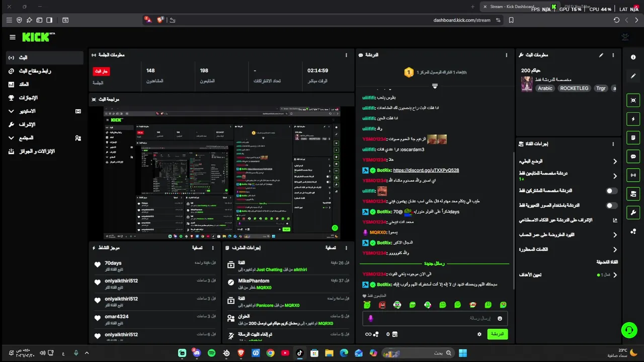Toggle chat panel icon in right rail

(633, 156)
